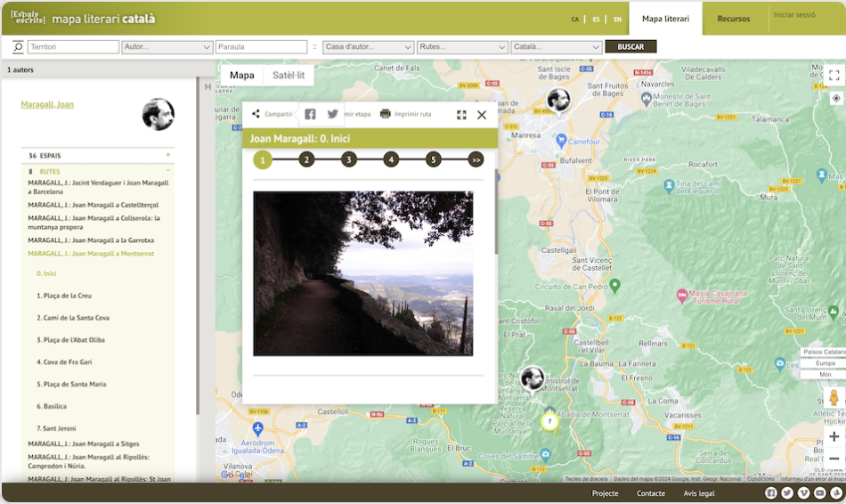Click the Europa zoom preset
Viewport: 846px width, 504px height.
[x=825, y=363]
